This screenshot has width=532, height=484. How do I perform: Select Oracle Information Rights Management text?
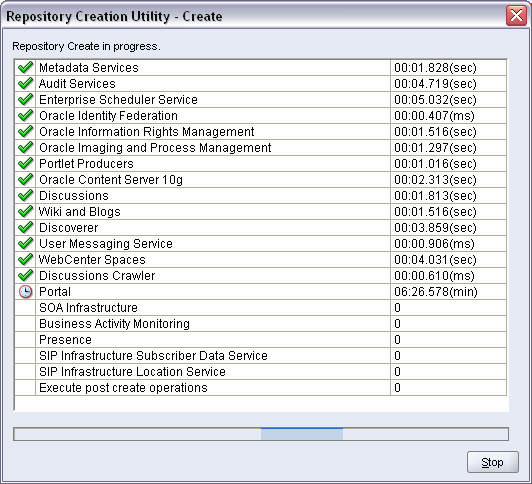tap(147, 132)
